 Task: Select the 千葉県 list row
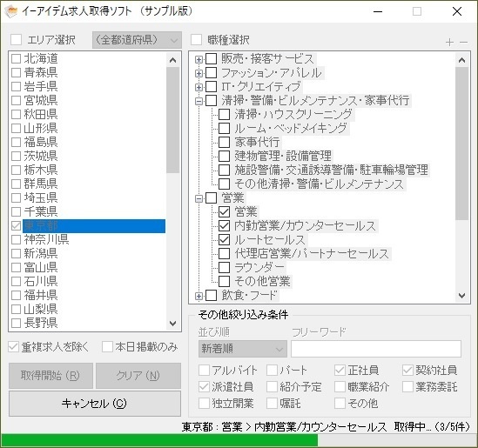pos(88,211)
